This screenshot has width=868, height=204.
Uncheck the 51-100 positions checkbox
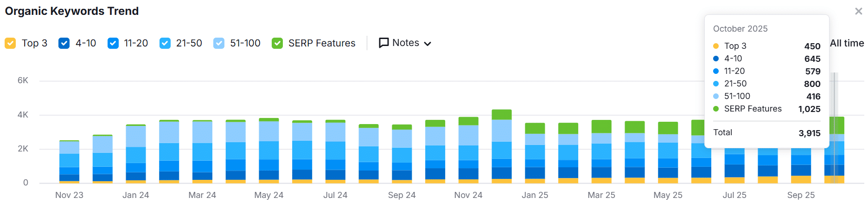(219, 43)
